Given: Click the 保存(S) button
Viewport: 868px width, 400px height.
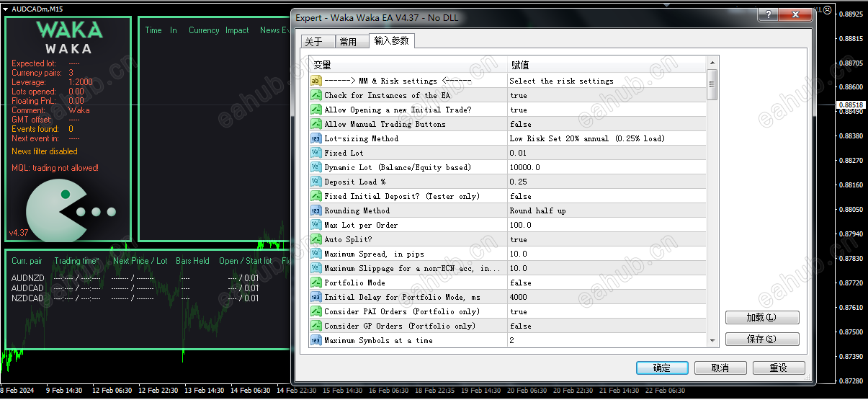Looking at the screenshot, I should (762, 339).
